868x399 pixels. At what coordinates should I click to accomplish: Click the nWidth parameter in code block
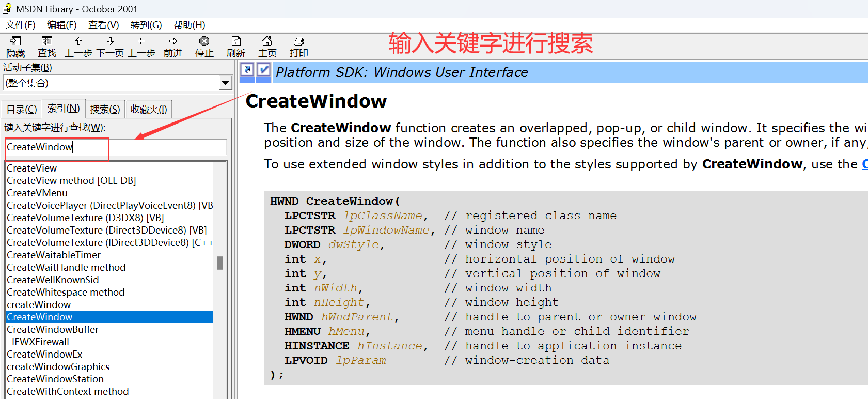pyautogui.click(x=336, y=288)
